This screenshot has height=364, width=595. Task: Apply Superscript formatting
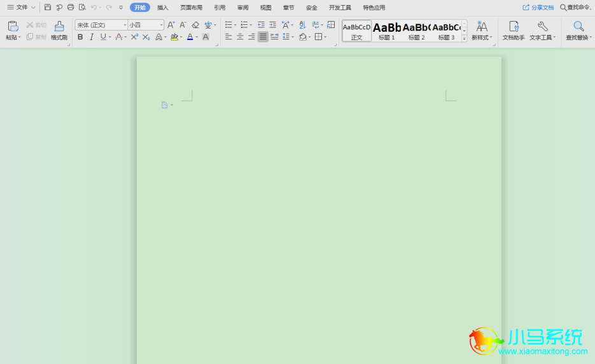pos(134,37)
